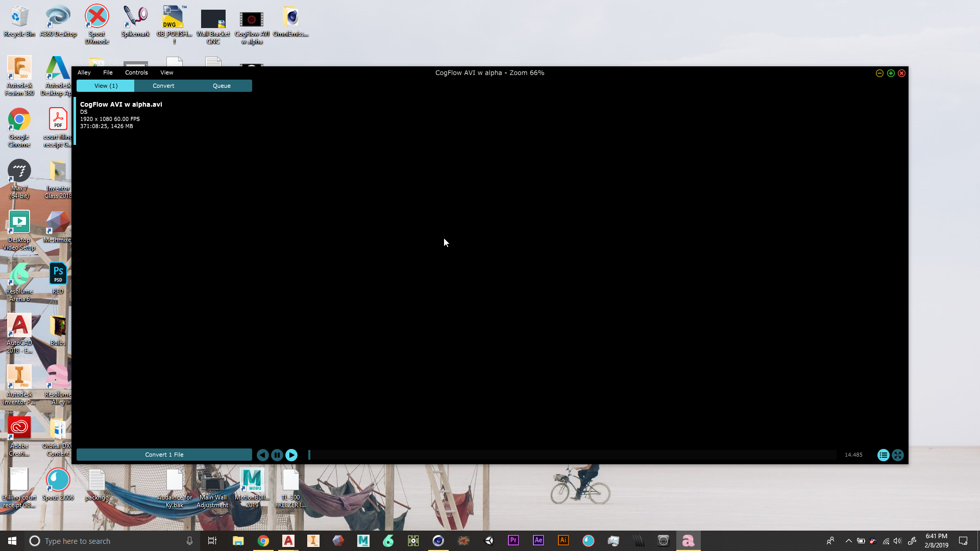Toggle the file list panel icon
The width and height of the screenshot is (980, 551).
(x=883, y=455)
